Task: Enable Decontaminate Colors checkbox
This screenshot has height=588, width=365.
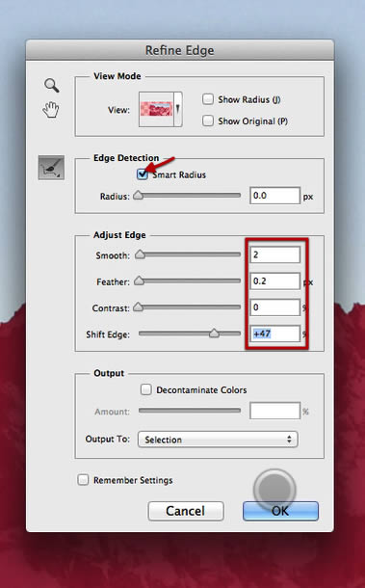Action: click(x=145, y=389)
